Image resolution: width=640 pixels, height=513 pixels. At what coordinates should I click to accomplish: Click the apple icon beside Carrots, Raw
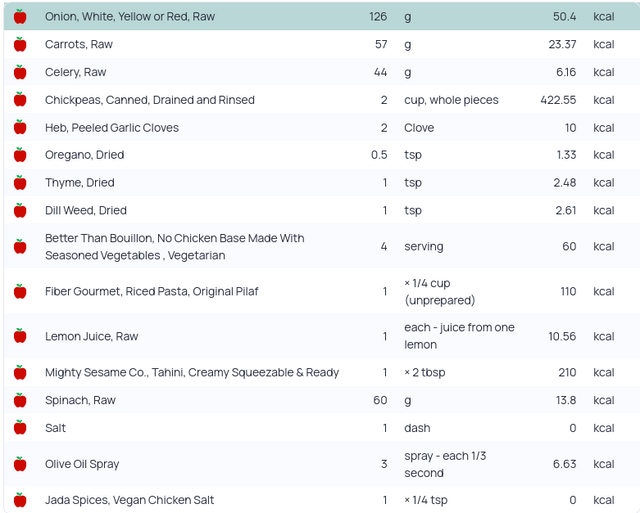20,44
